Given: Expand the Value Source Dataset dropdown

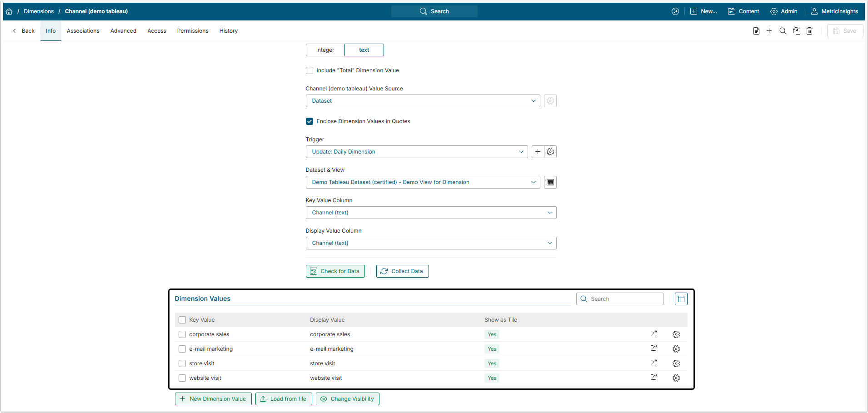Looking at the screenshot, I should [423, 101].
